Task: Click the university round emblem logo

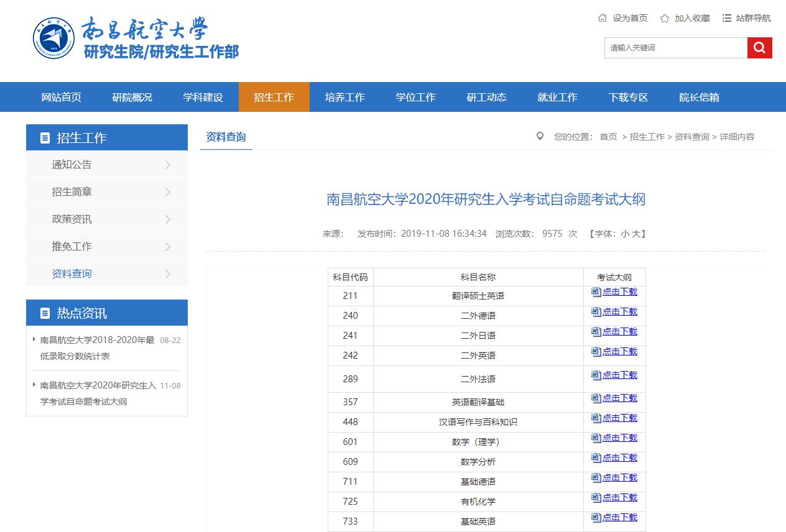Action: pyautogui.click(x=53, y=39)
